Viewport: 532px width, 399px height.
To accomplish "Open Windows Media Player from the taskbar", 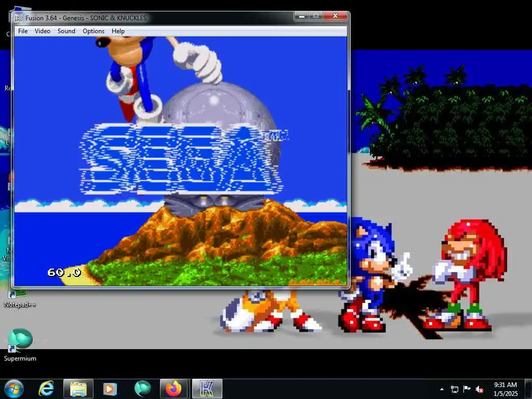I will 110,389.
